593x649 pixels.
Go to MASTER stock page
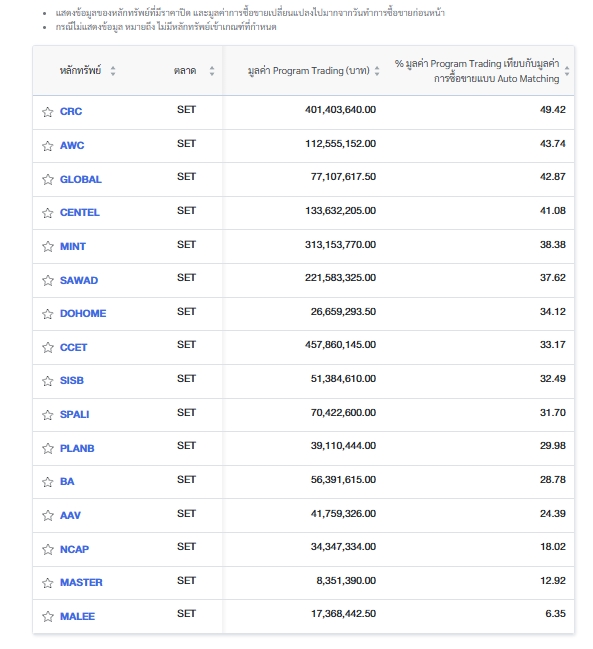(81, 582)
